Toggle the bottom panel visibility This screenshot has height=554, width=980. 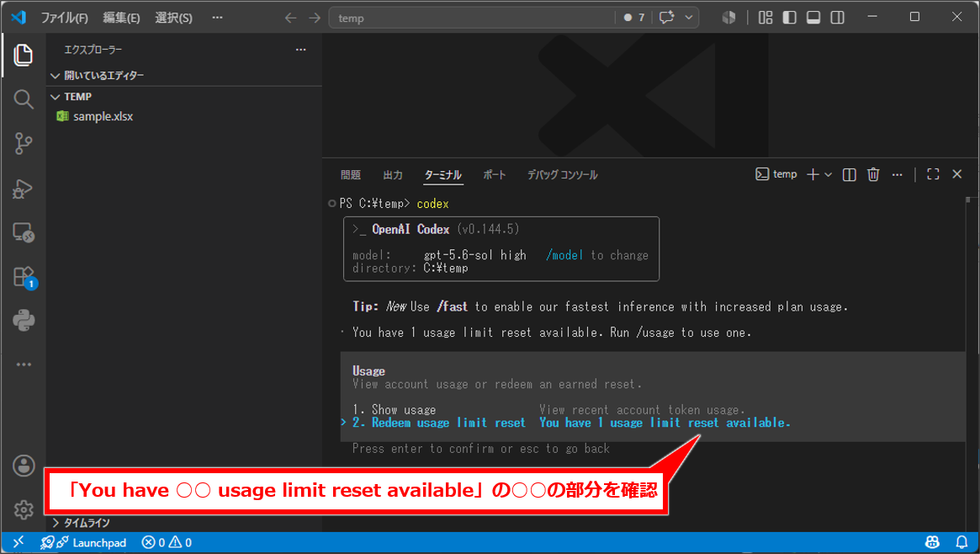(813, 18)
